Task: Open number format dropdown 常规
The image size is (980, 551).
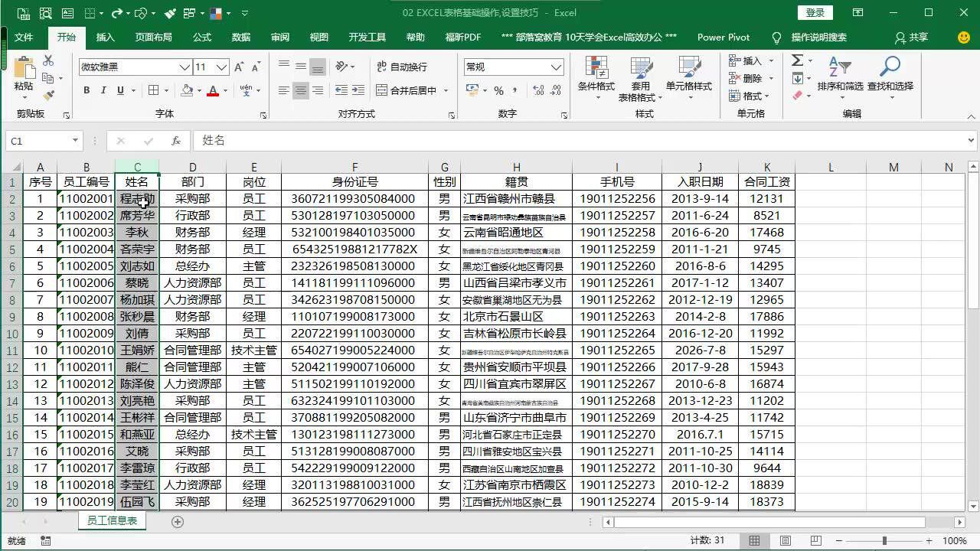Action: pos(557,67)
